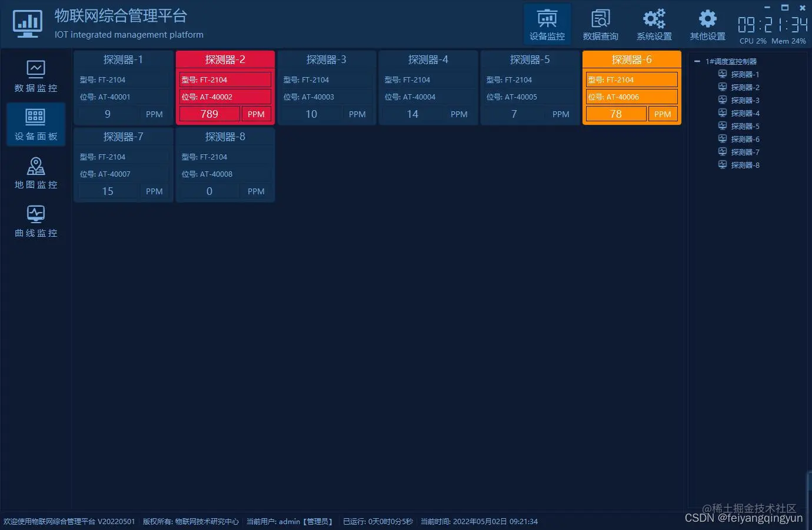Click the value 14 on 探测器-4

[413, 114]
